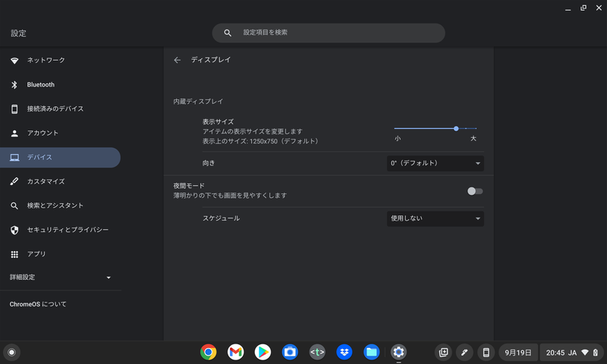Click the magnifier icon in the search bar
Image resolution: width=607 pixels, height=364 pixels.
(x=228, y=33)
